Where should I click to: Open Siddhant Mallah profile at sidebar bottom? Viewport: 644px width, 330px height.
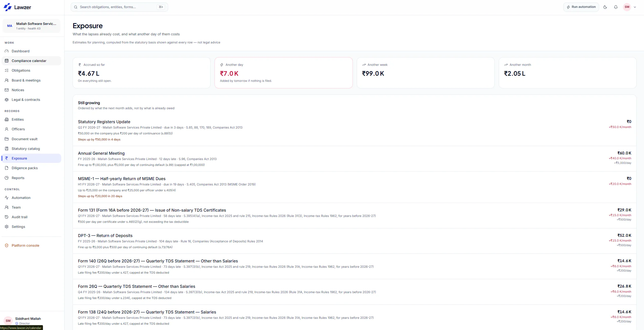click(31, 321)
